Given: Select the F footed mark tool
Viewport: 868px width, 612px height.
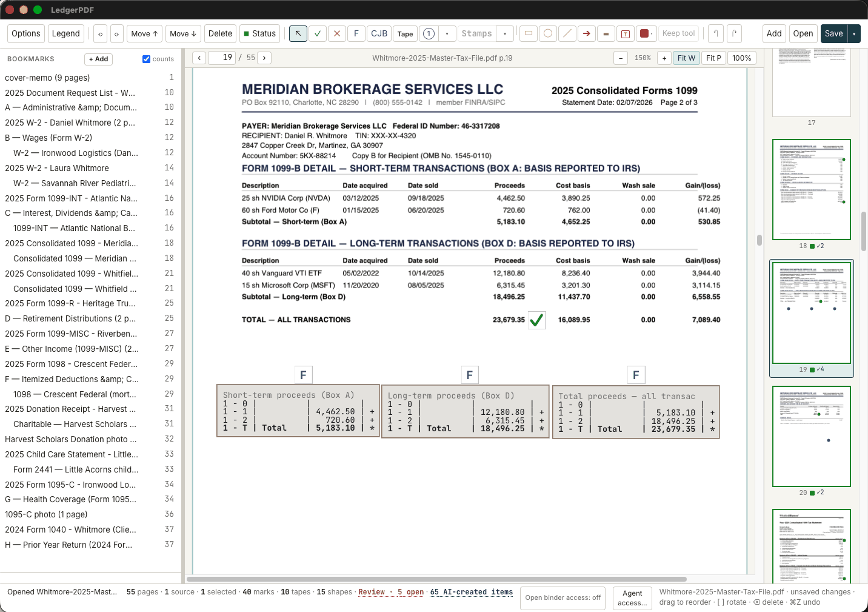Looking at the screenshot, I should click(x=356, y=33).
